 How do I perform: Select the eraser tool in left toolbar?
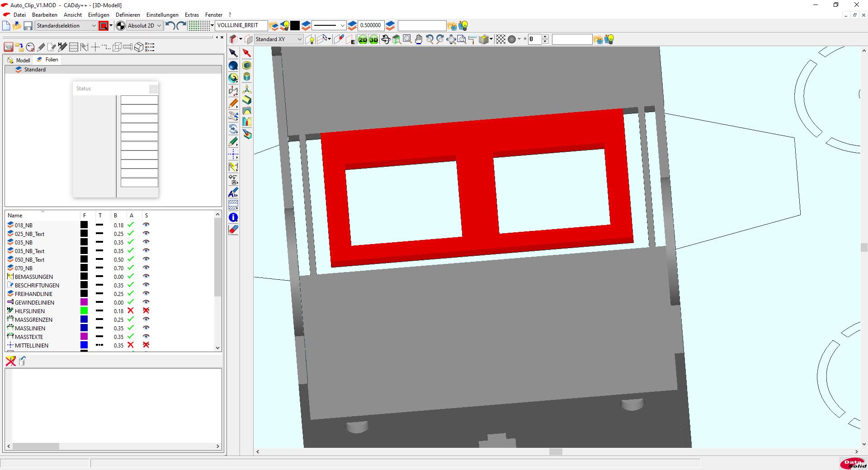233,230
